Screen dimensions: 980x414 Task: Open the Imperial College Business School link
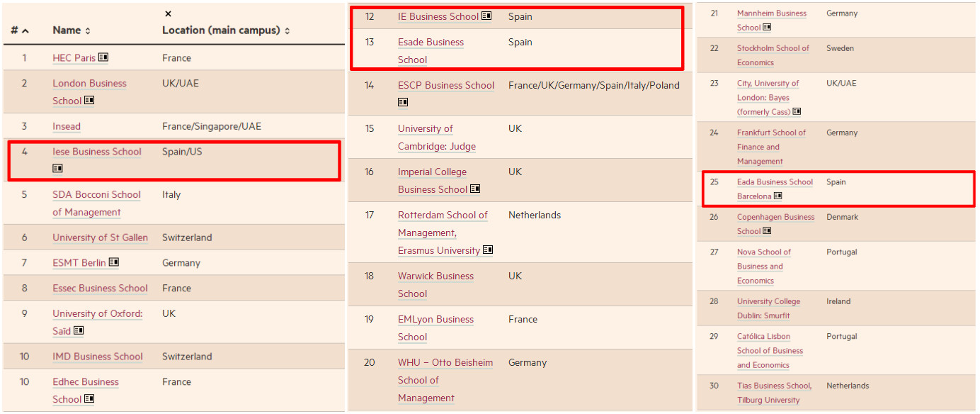tap(433, 180)
